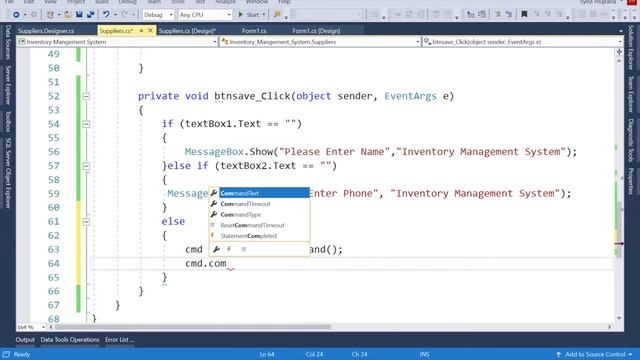
Task: Click the New Project toolbar icon
Action: tap(50, 15)
